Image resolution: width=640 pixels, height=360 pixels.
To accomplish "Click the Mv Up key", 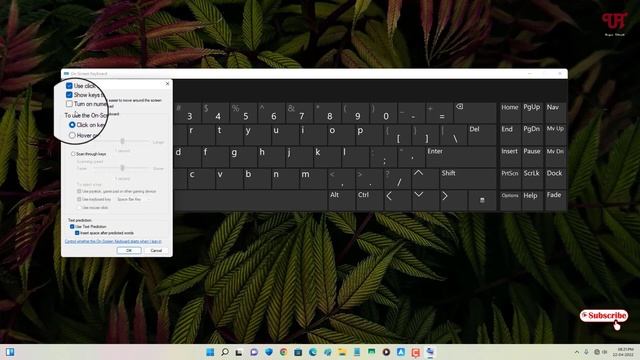I will (x=555, y=134).
